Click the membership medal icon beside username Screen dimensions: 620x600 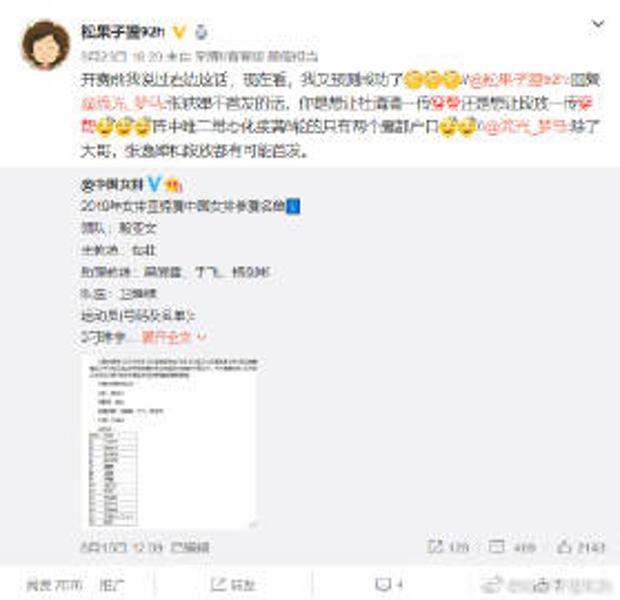tap(201, 32)
